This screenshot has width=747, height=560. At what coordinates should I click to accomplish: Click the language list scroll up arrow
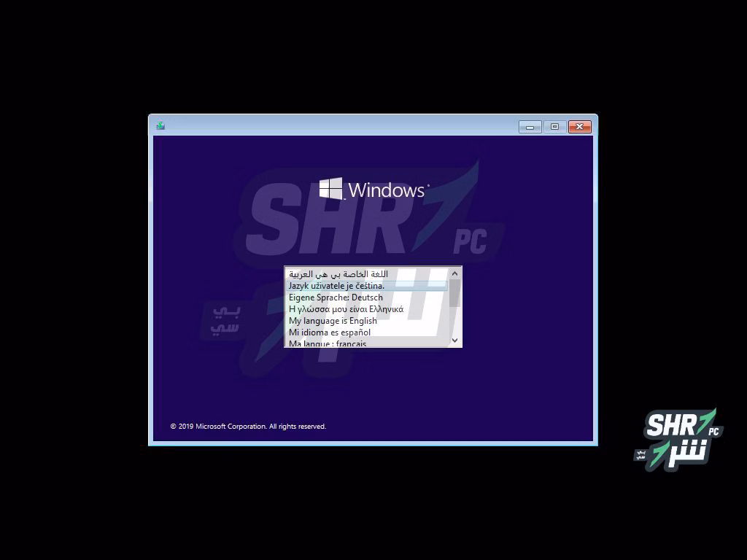pyautogui.click(x=454, y=273)
